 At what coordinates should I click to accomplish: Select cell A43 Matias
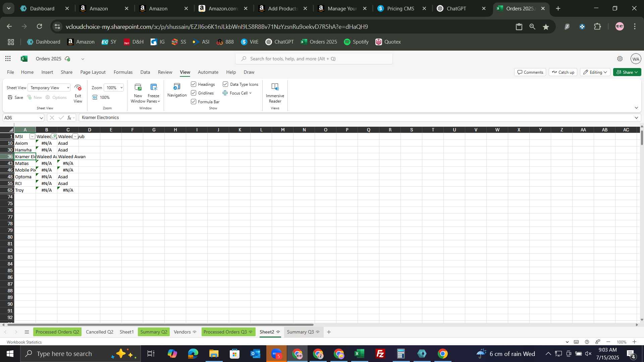click(25, 163)
